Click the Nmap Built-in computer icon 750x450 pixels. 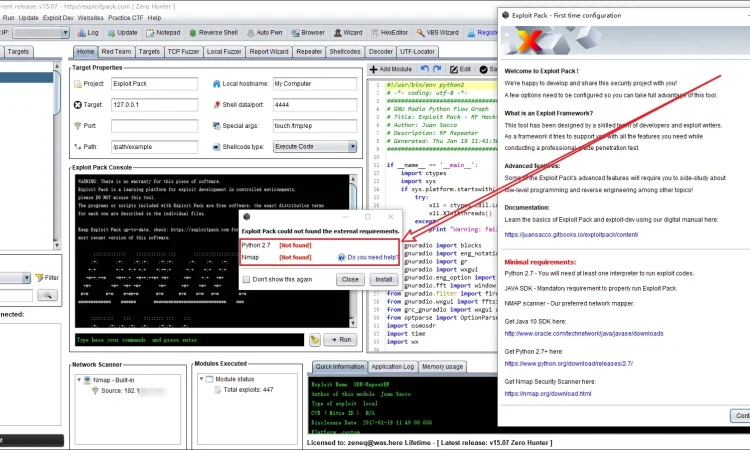[88, 380]
